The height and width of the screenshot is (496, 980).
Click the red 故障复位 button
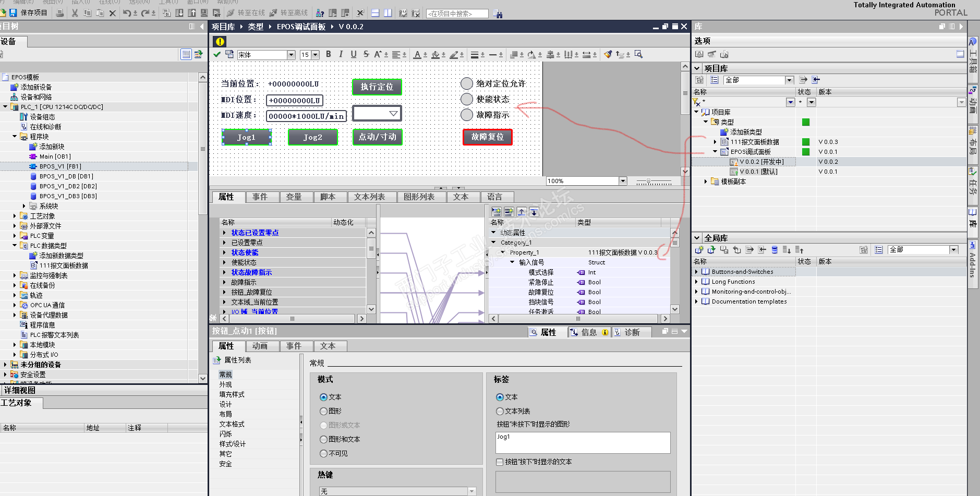click(487, 137)
